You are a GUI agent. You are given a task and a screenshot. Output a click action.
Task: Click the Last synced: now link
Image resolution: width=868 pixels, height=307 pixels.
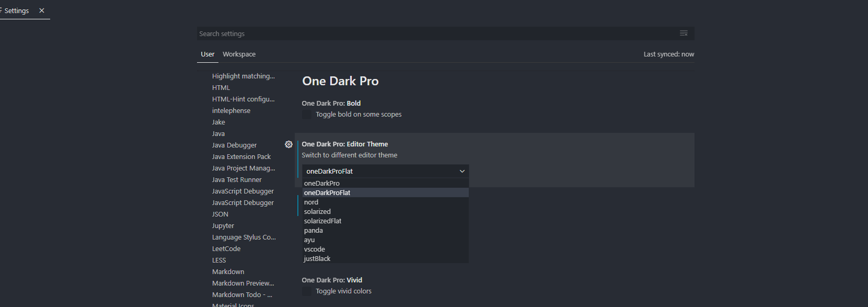669,54
